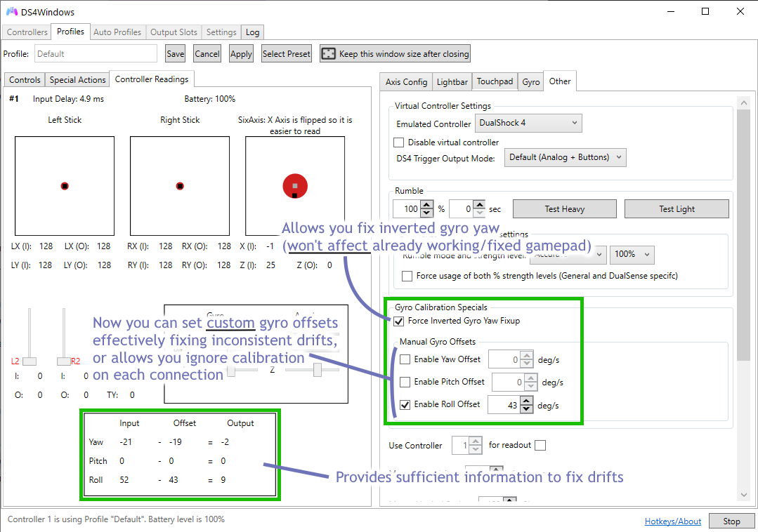Open the Log tab
This screenshot has height=532, width=758.
tap(252, 32)
